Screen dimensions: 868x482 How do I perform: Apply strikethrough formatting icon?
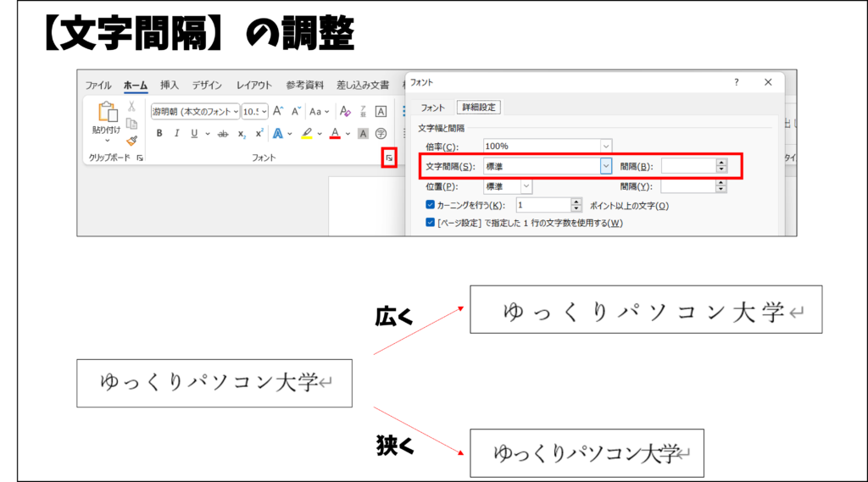(x=223, y=134)
